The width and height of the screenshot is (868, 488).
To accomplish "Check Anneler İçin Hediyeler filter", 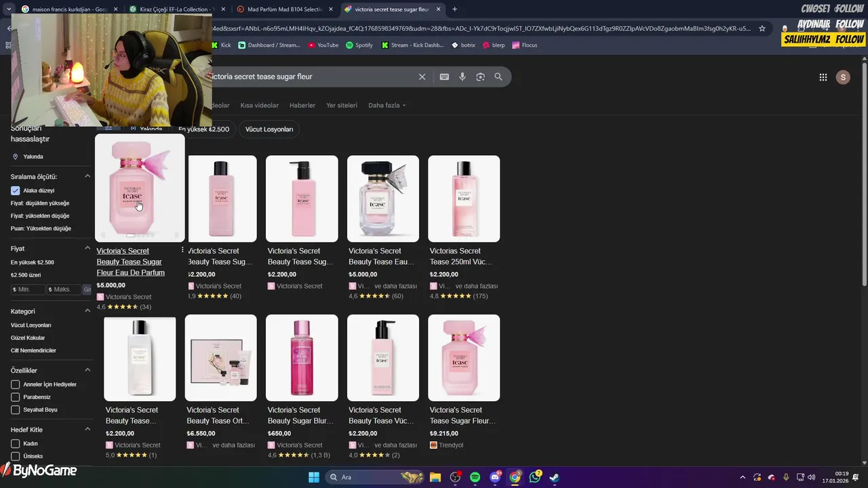I will [15, 384].
